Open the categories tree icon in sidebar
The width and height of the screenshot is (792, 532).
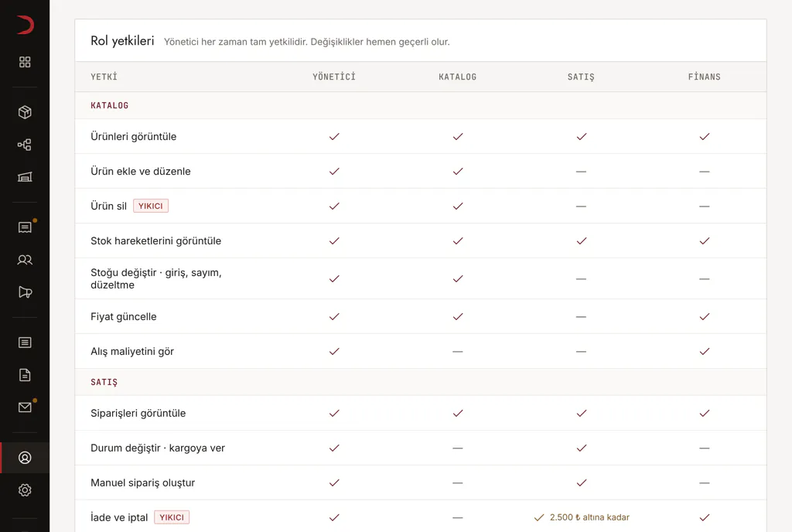[25, 145]
